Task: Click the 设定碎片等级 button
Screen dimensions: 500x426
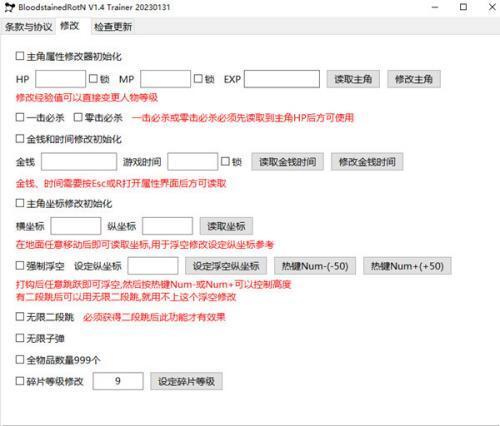Action: click(x=186, y=381)
